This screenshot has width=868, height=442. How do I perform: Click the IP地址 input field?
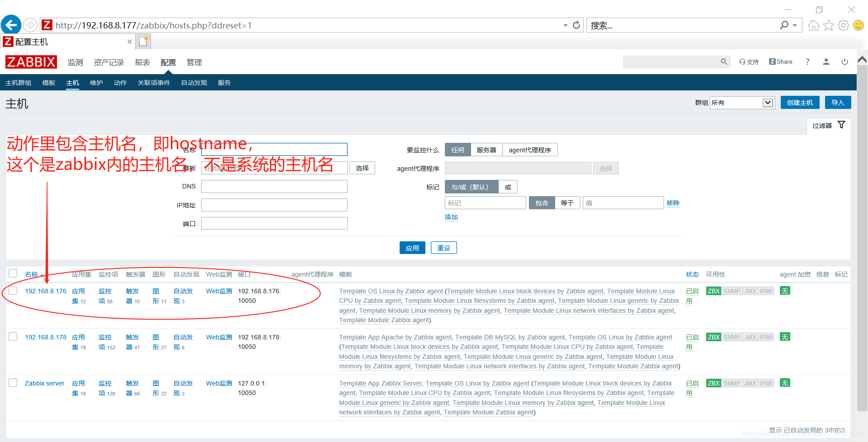[x=274, y=205]
